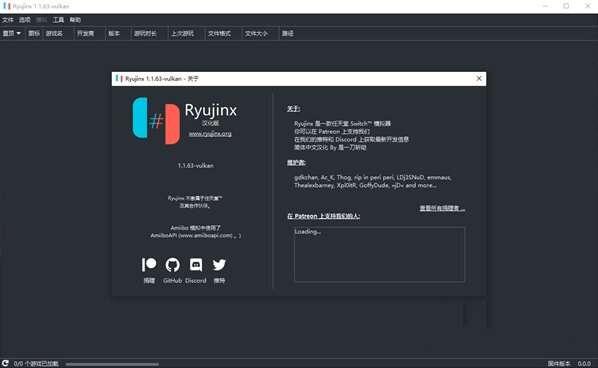Open the view all donors link

pos(442,208)
